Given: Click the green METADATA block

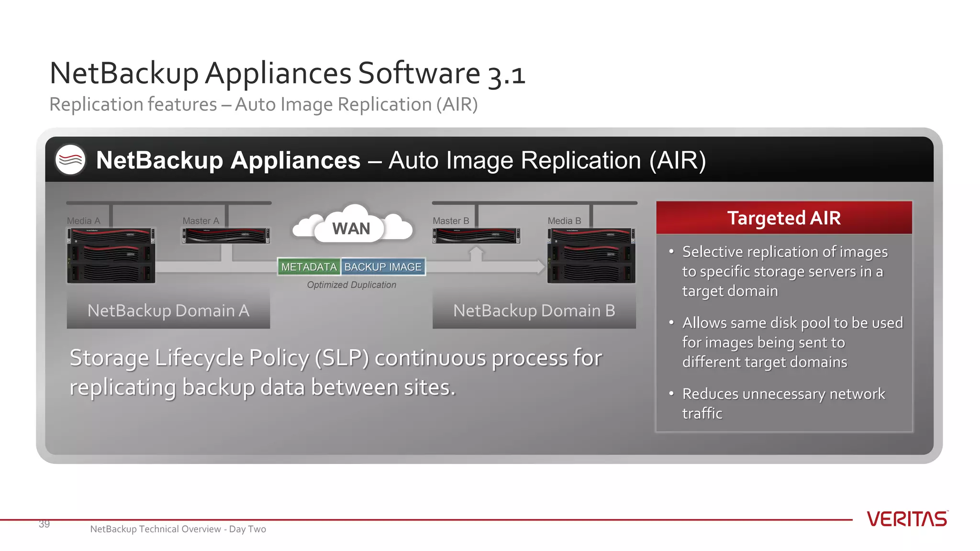Looking at the screenshot, I should [309, 267].
